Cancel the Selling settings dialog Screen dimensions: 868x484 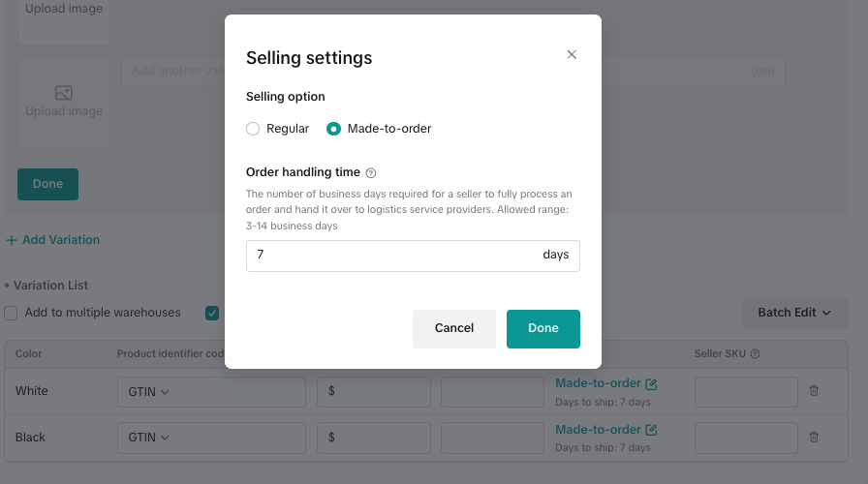coord(453,328)
